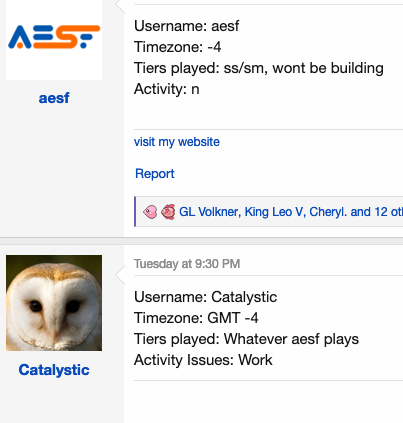This screenshot has width=403, height=423.
Task: Open Catalystic's profile from the username link
Action: [54, 370]
